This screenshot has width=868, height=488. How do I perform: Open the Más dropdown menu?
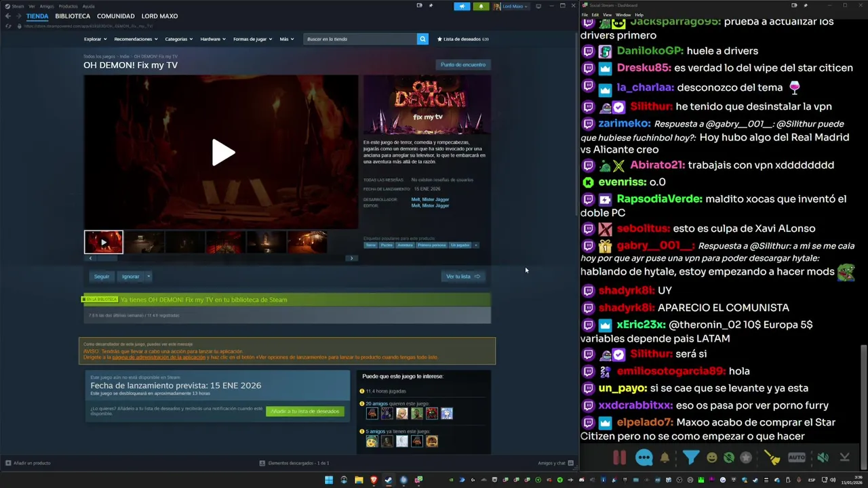287,39
